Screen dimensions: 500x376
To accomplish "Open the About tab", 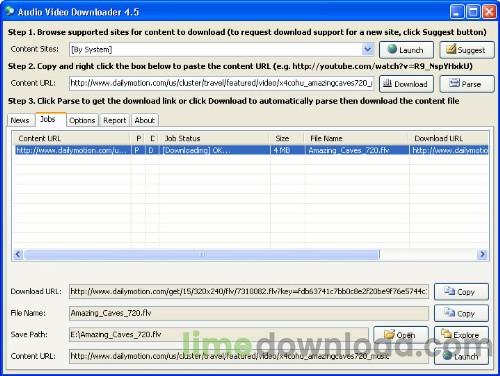I will 145,120.
